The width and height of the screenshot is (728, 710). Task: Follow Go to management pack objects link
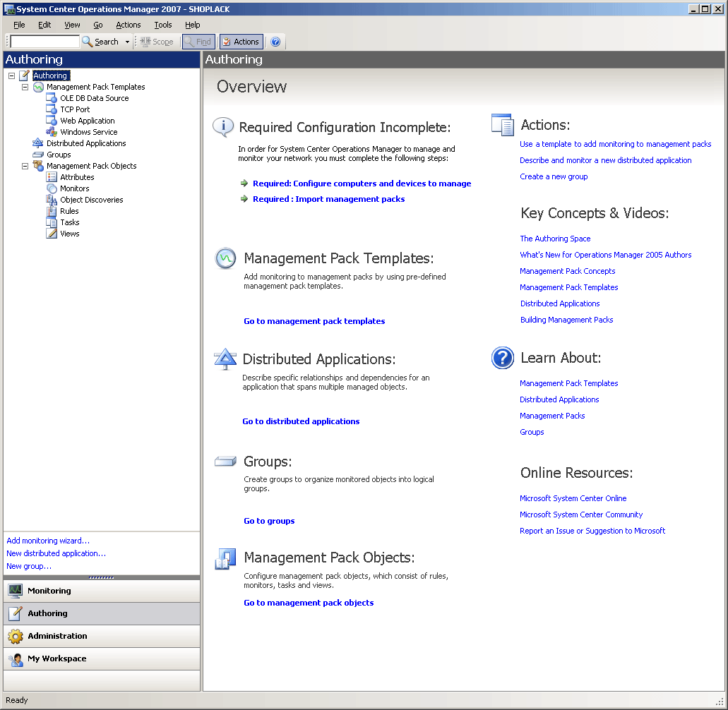[309, 603]
